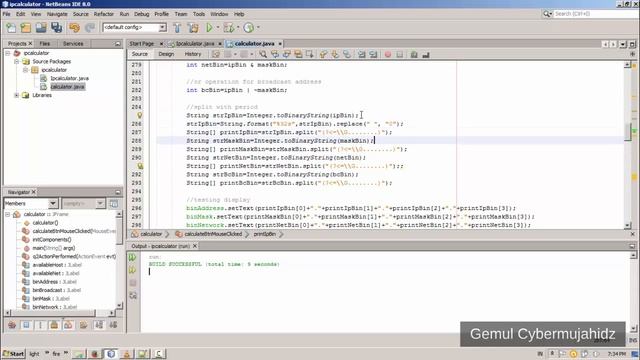Image resolution: width=640 pixels, height=360 pixels.
Task: Click the Previous Bookmark editor icon
Action: 324,54
